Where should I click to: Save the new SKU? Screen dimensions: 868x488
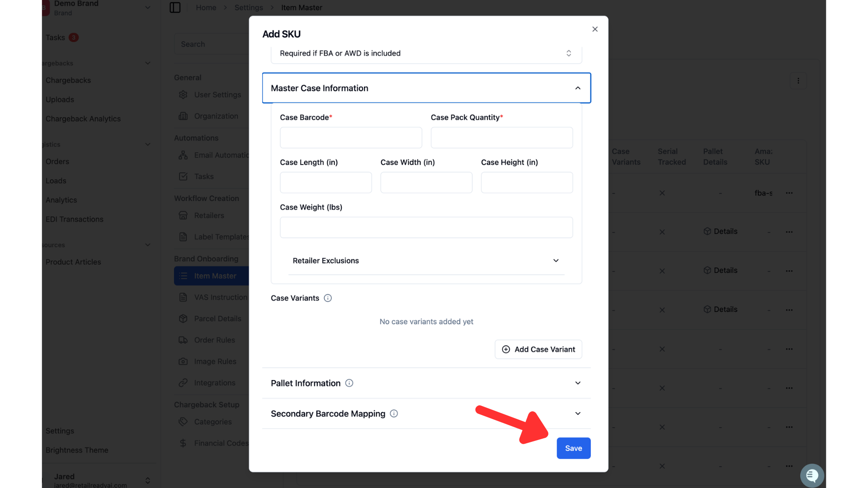574,448
